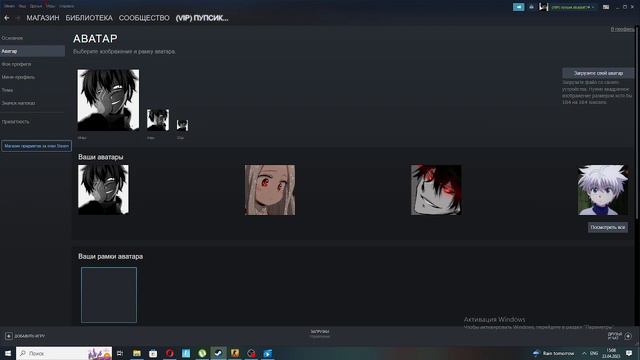Open the БИБЛИОТЕКА tab
This screenshot has height=360, width=640.
pos(89,18)
